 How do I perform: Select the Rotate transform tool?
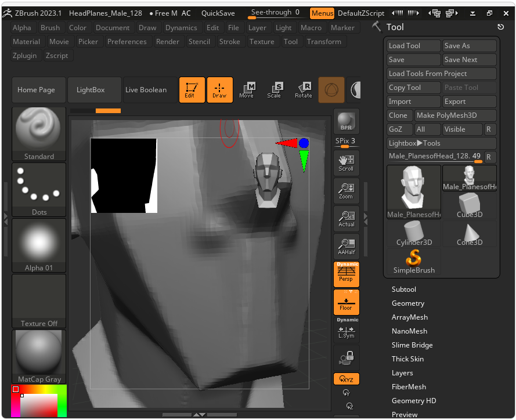303,90
